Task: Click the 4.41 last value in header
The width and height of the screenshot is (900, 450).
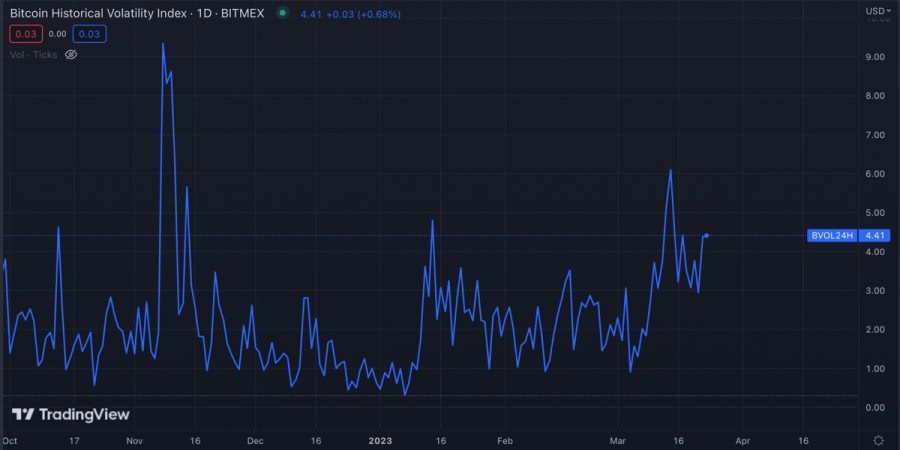Action: point(312,13)
